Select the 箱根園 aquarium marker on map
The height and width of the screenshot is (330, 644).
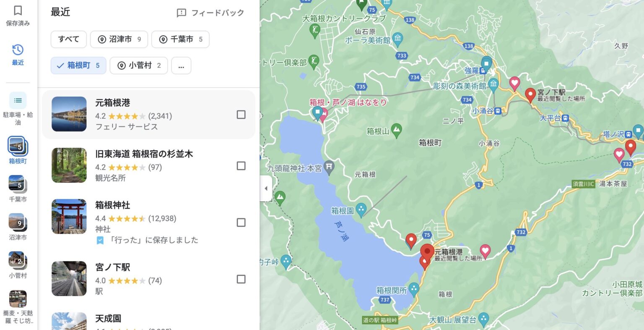[361, 210]
